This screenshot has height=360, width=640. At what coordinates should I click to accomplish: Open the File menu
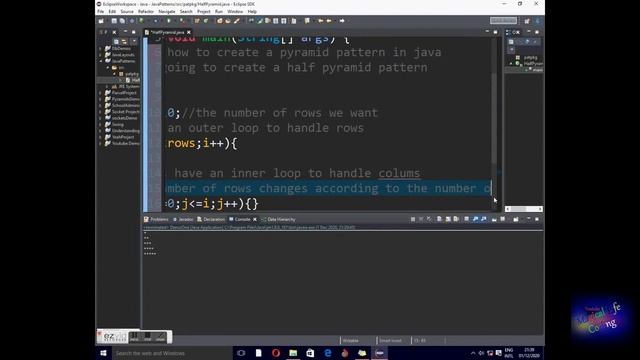click(x=100, y=12)
